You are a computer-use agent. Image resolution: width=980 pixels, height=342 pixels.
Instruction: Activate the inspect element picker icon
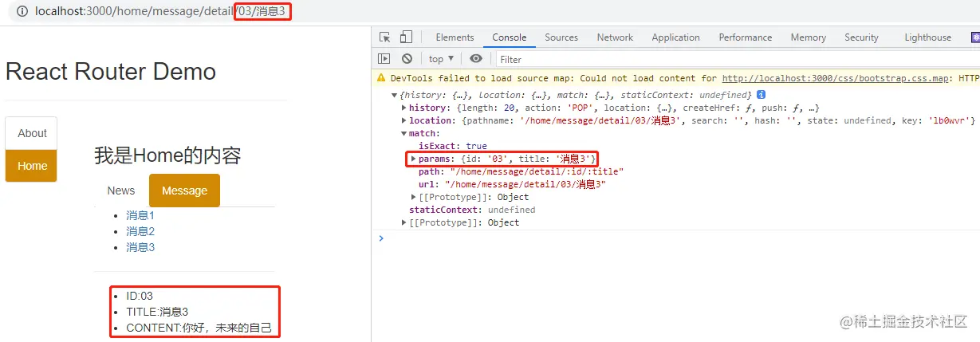pyautogui.click(x=385, y=37)
